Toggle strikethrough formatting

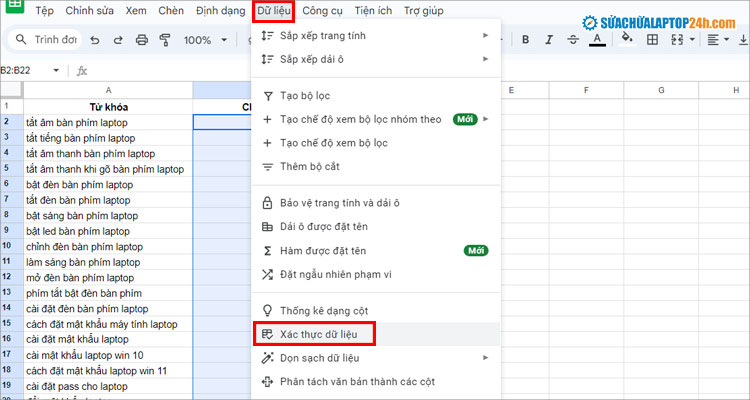point(573,40)
